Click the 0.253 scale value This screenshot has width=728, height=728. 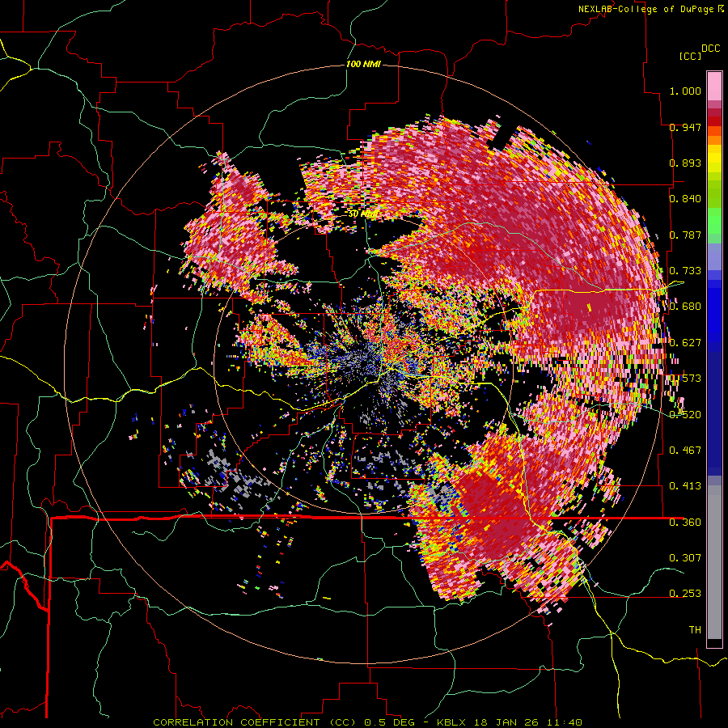point(685,594)
